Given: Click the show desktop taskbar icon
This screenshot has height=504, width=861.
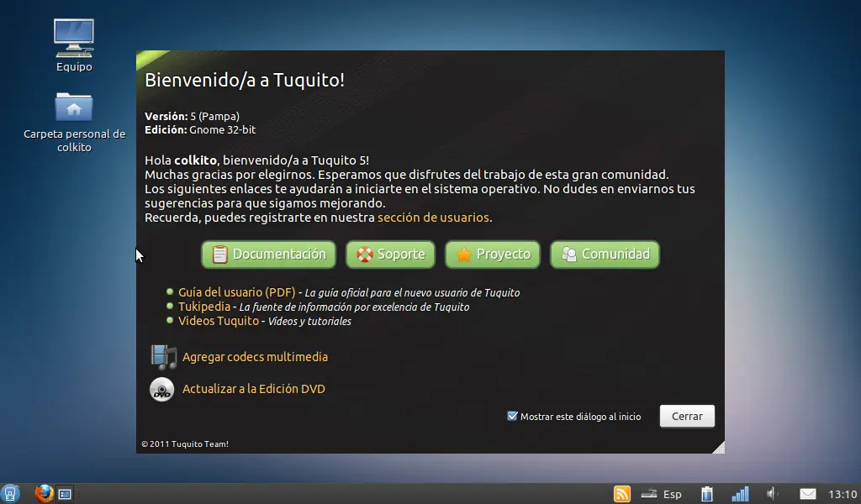Looking at the screenshot, I should (65, 494).
